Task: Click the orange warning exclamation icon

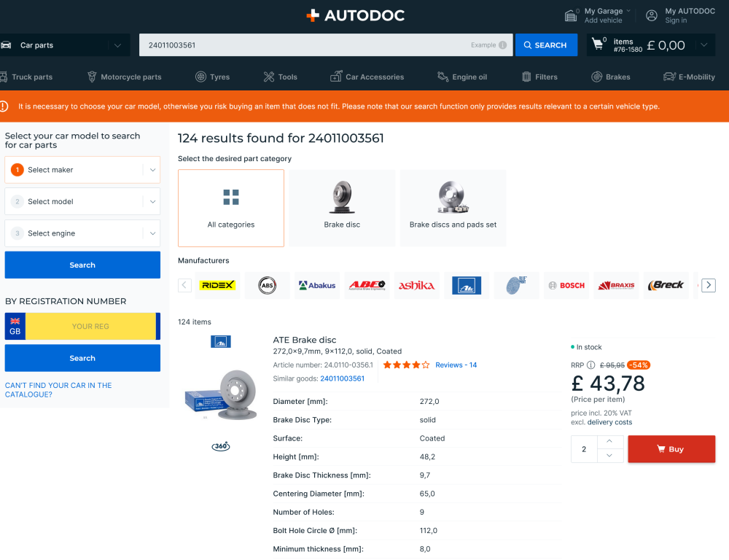Action: tap(4, 106)
